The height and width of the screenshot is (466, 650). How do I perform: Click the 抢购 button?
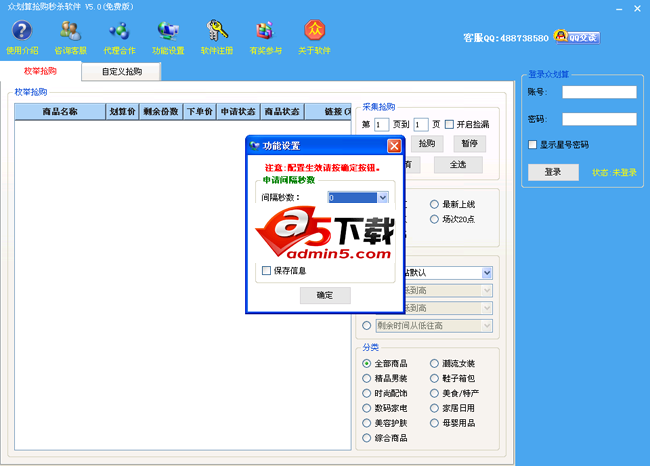point(427,143)
